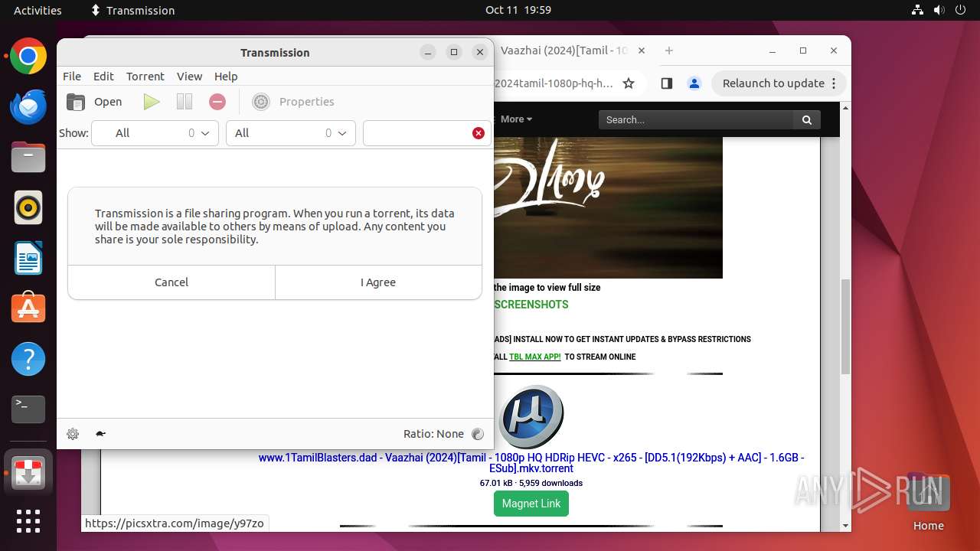The height and width of the screenshot is (551, 980).
Task: Click the Vaazhai movie title poster image
Action: (x=608, y=207)
